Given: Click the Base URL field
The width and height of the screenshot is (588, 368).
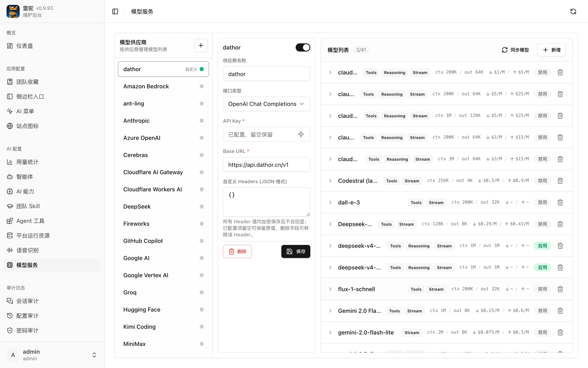Looking at the screenshot, I should [267, 165].
